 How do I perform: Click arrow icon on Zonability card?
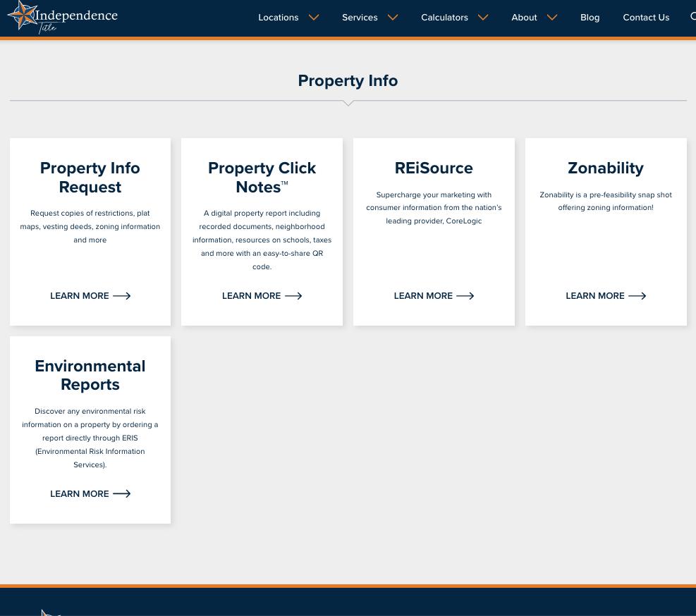tap(637, 296)
